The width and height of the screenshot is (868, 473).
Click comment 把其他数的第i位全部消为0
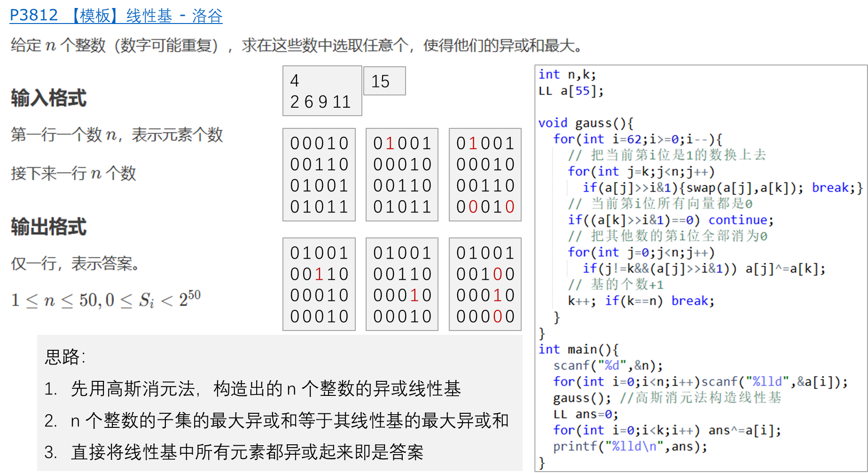(667, 236)
